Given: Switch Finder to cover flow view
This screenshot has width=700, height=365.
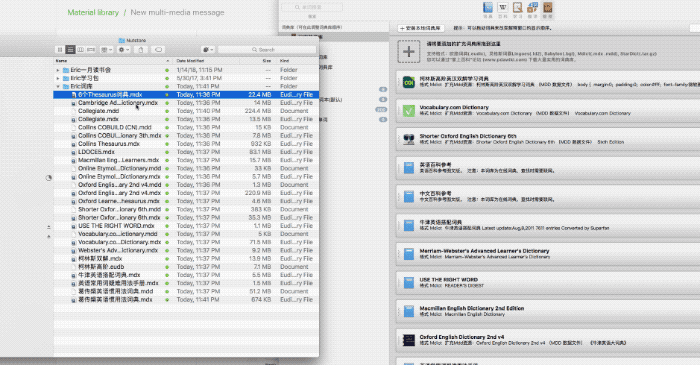Looking at the screenshot, I should pos(91,50).
